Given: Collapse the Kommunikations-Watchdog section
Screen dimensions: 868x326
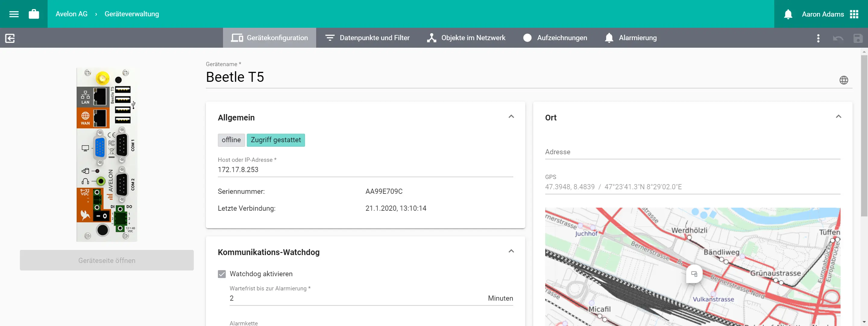Looking at the screenshot, I should tap(511, 251).
